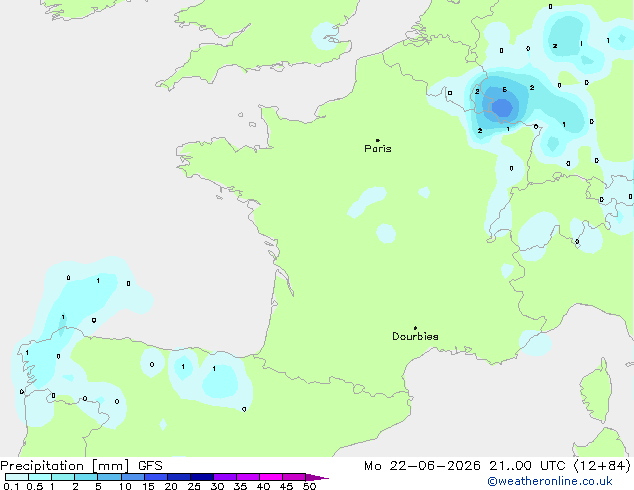Click the 30–35 mm purple legend swatch
The width and height of the screenshot is (634, 490).
(x=224, y=477)
